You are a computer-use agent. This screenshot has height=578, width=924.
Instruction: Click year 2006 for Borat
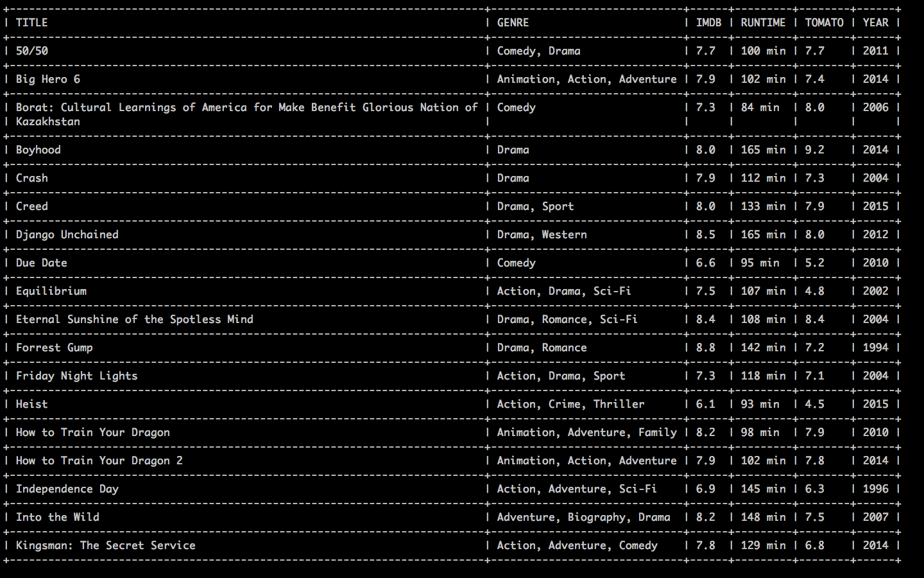876,107
